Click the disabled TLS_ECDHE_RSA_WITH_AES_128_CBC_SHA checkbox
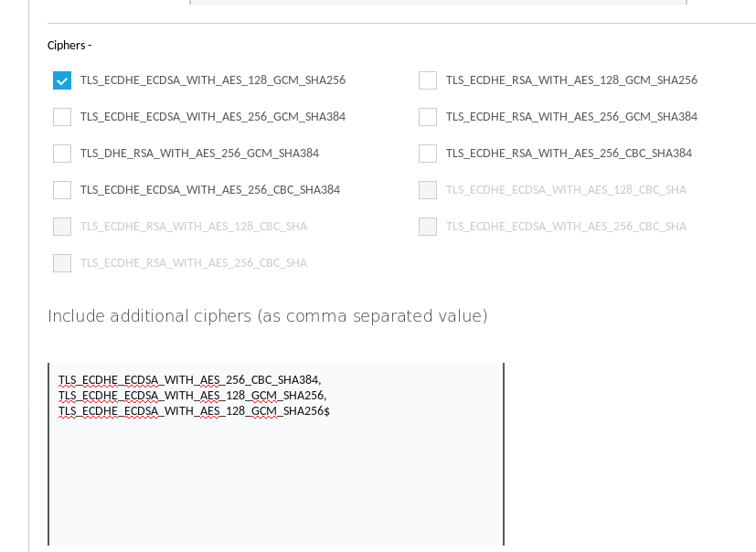 (62, 227)
